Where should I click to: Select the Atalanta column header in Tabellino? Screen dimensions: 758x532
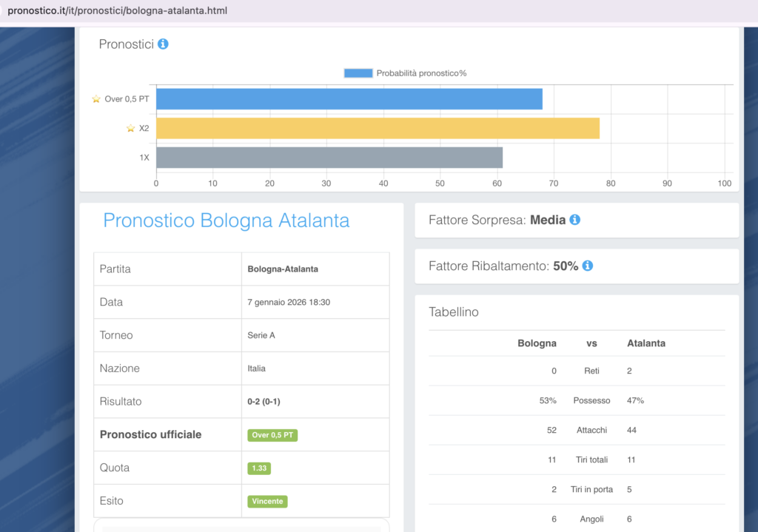coord(645,343)
